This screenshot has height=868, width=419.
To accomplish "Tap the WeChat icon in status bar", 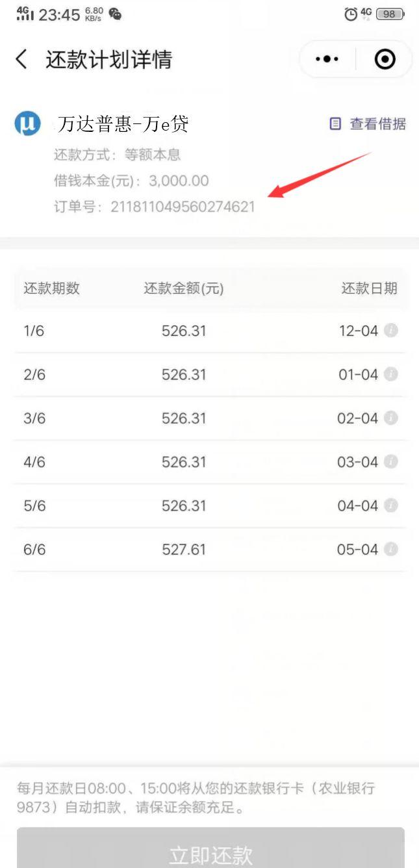I will [x=115, y=14].
